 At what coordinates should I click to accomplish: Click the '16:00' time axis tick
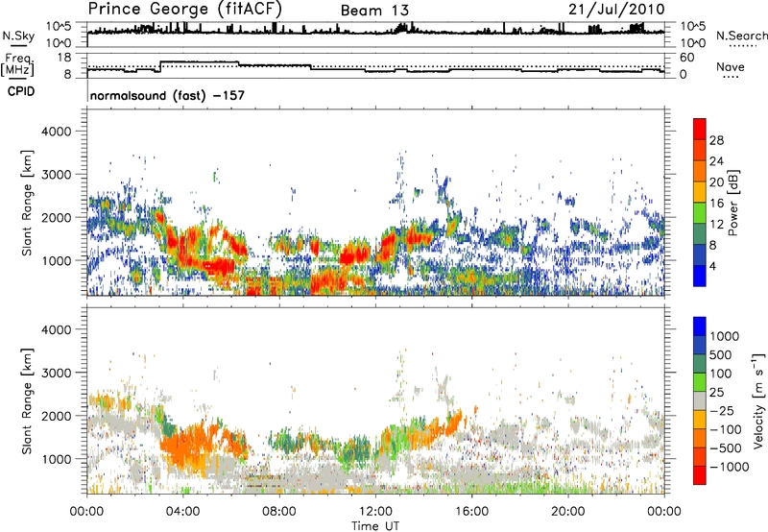pyautogui.click(x=471, y=512)
